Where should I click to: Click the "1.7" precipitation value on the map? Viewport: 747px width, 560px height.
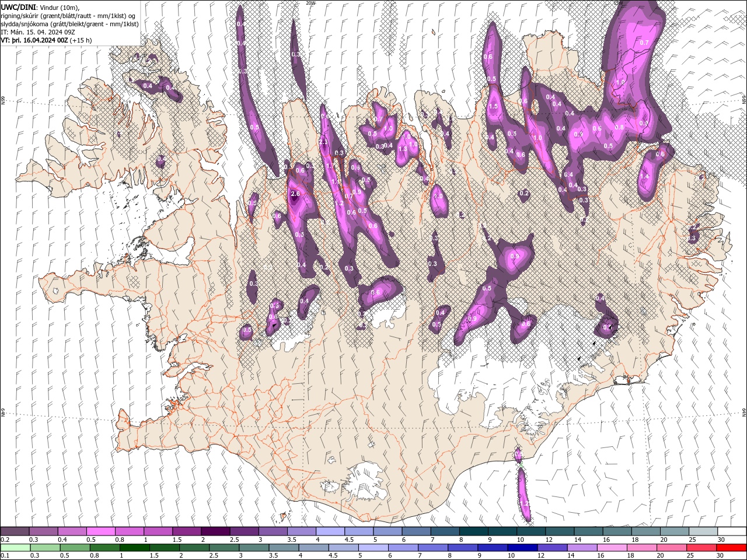[x=330, y=166]
